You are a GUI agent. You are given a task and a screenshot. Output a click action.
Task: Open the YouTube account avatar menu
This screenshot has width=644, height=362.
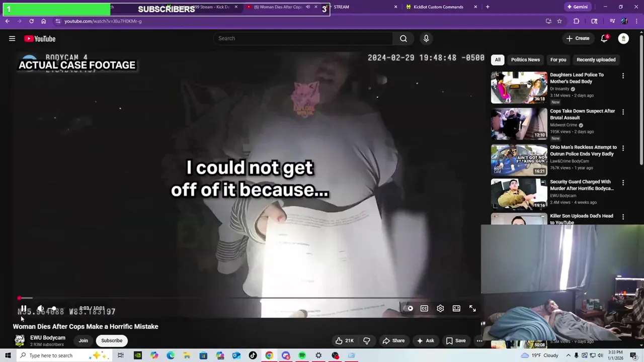coord(623,39)
